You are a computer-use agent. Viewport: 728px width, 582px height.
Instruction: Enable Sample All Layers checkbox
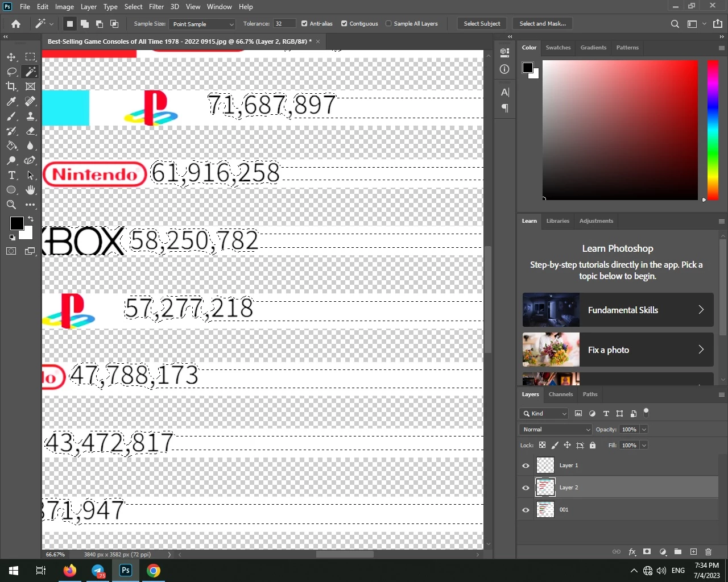point(388,24)
